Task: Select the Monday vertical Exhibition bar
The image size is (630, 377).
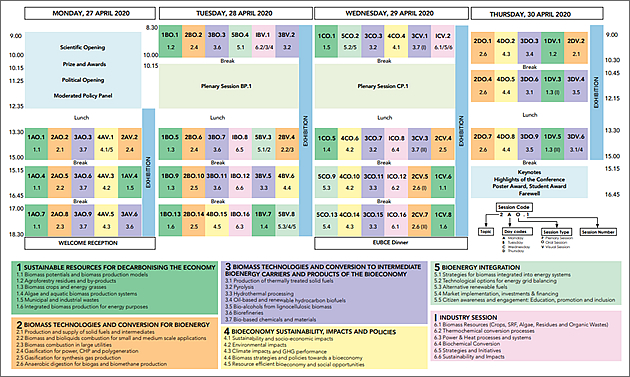Action: [149, 172]
